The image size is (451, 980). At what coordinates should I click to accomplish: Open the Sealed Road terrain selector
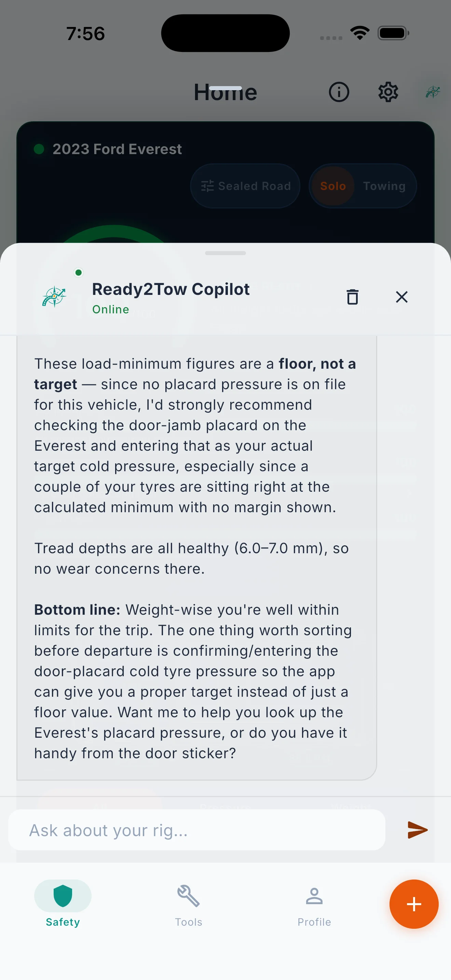point(245,186)
